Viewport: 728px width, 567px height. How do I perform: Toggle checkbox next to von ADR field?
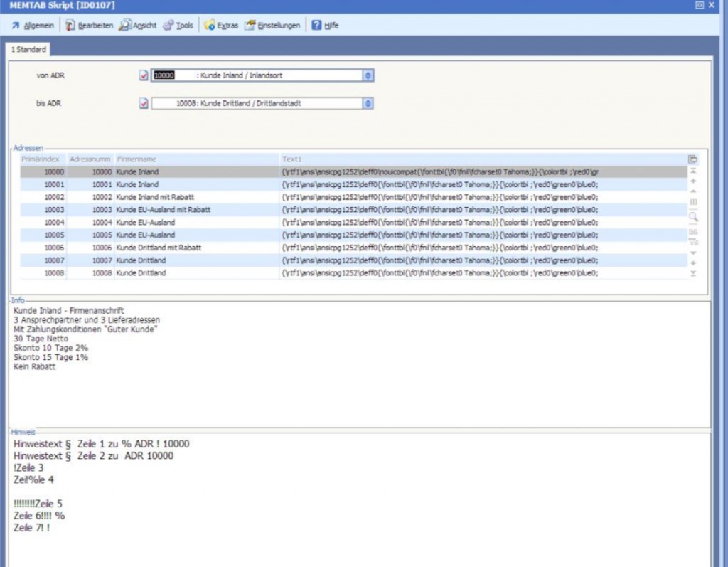144,75
